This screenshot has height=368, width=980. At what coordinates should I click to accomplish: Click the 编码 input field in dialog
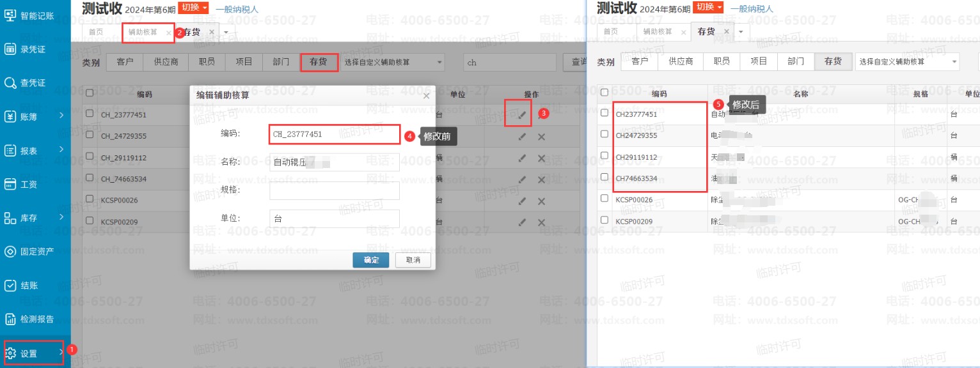click(335, 134)
